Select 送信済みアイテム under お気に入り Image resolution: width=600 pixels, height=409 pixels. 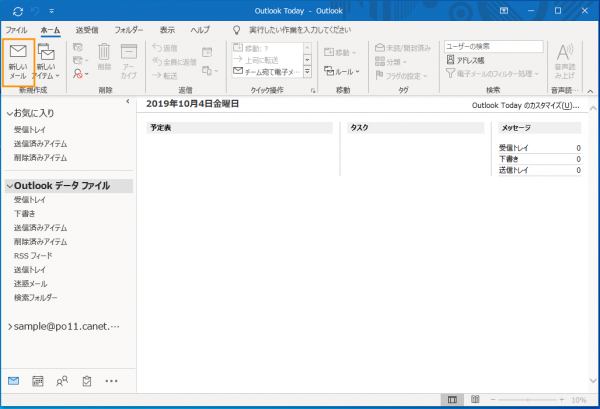click(x=41, y=144)
